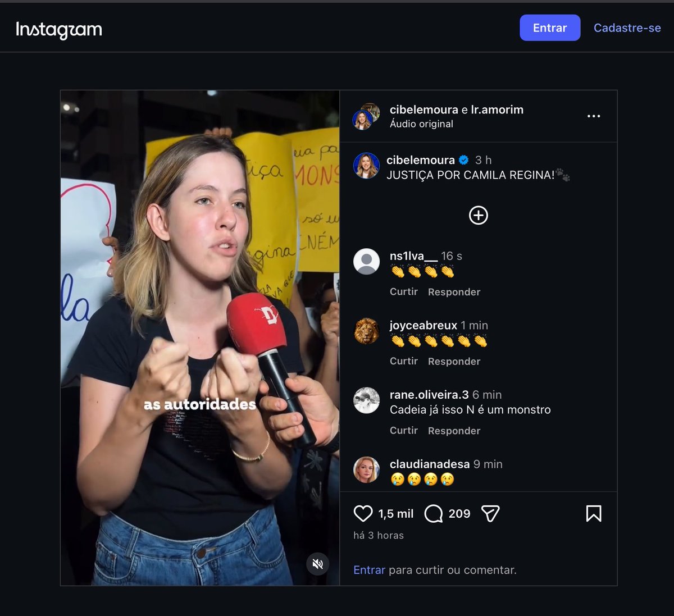Open joyceabreux lion avatar

click(x=366, y=331)
